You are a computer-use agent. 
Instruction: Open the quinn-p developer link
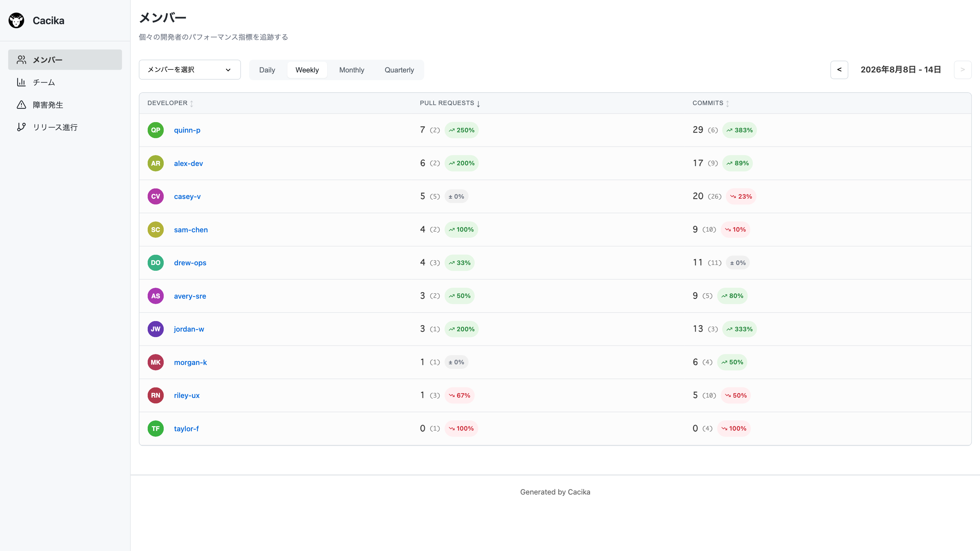pos(187,130)
